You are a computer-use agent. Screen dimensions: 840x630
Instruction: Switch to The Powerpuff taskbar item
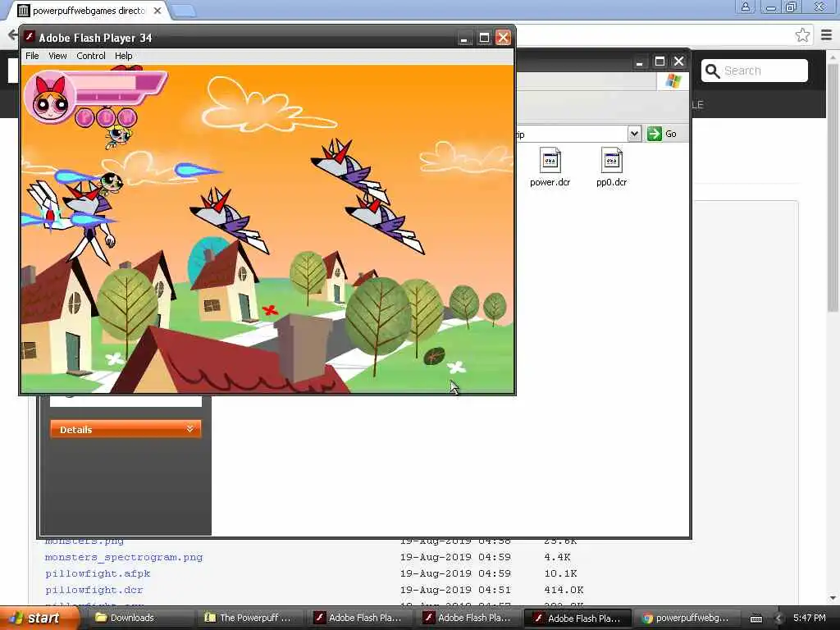(x=249, y=618)
